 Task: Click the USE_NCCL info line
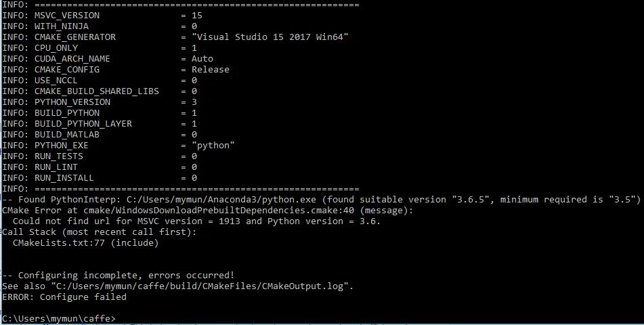point(100,81)
